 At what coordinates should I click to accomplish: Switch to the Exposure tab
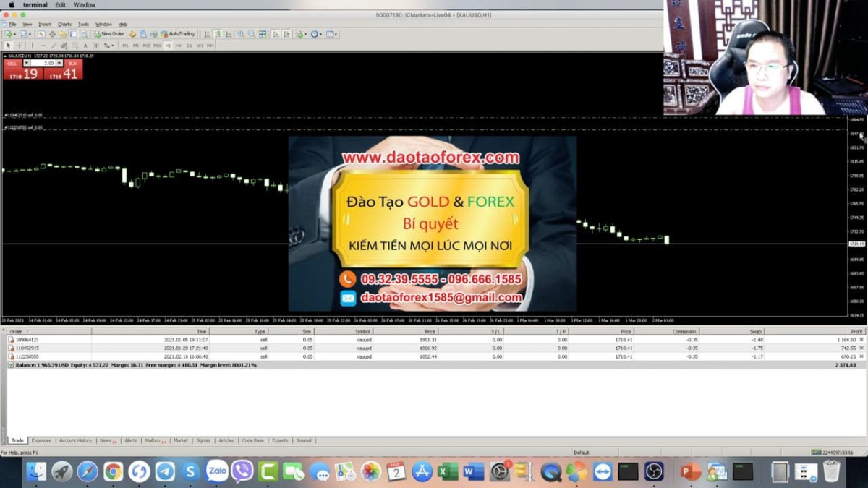click(41, 440)
